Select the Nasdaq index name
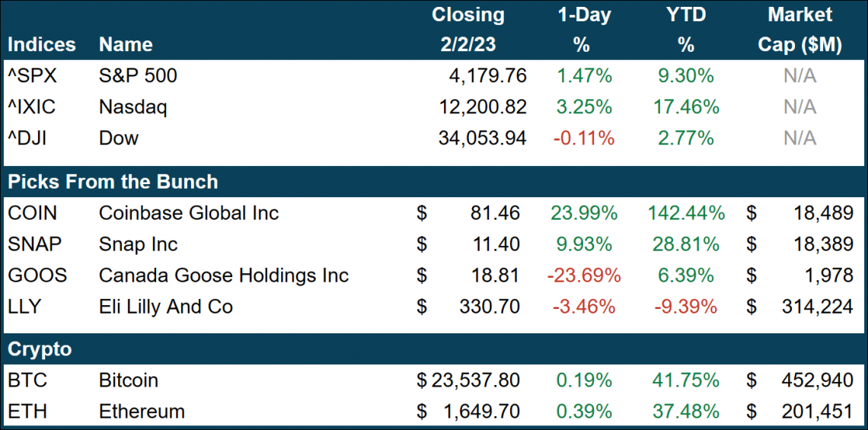 [x=132, y=107]
